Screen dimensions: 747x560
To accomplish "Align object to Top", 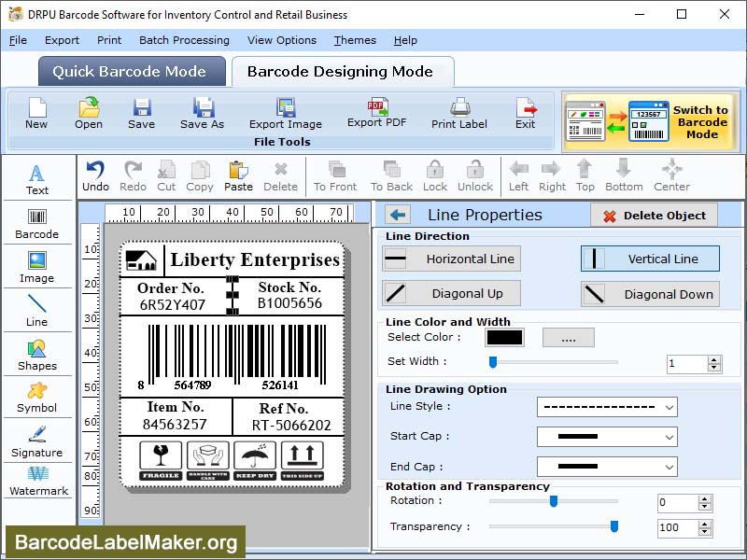I will pyautogui.click(x=585, y=176).
